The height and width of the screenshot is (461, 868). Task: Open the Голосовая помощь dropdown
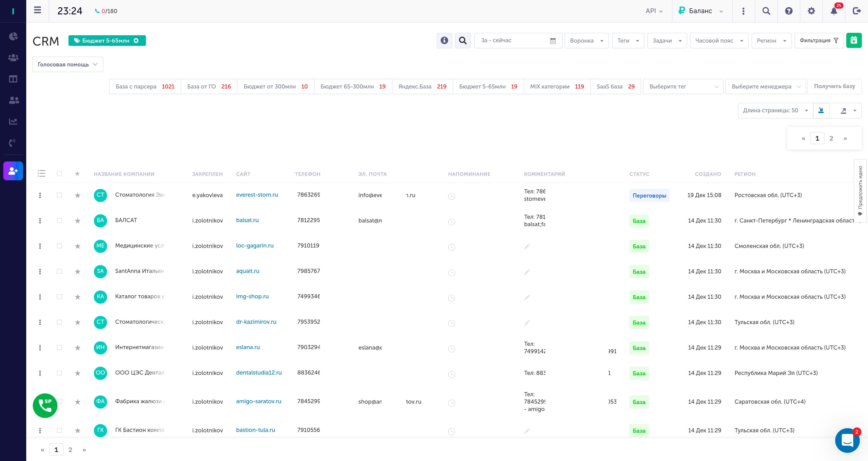[x=68, y=64]
